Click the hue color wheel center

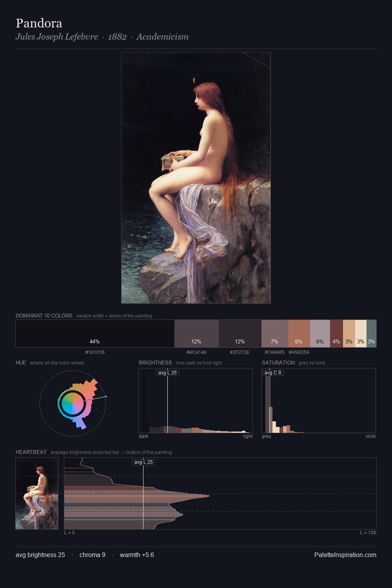[73, 403]
